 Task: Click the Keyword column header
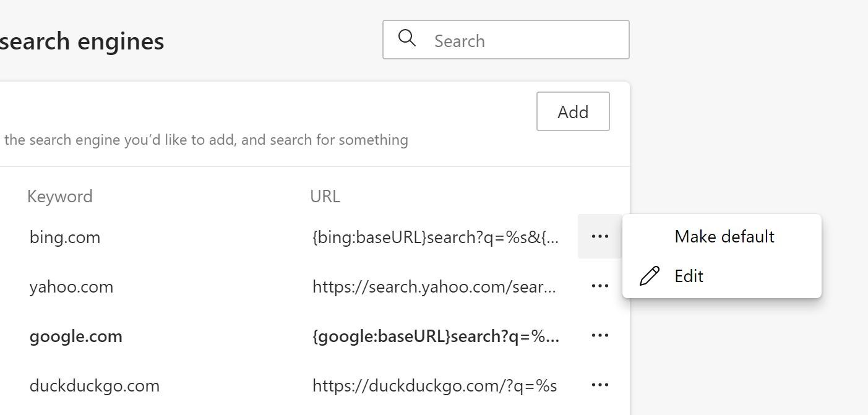(60, 197)
